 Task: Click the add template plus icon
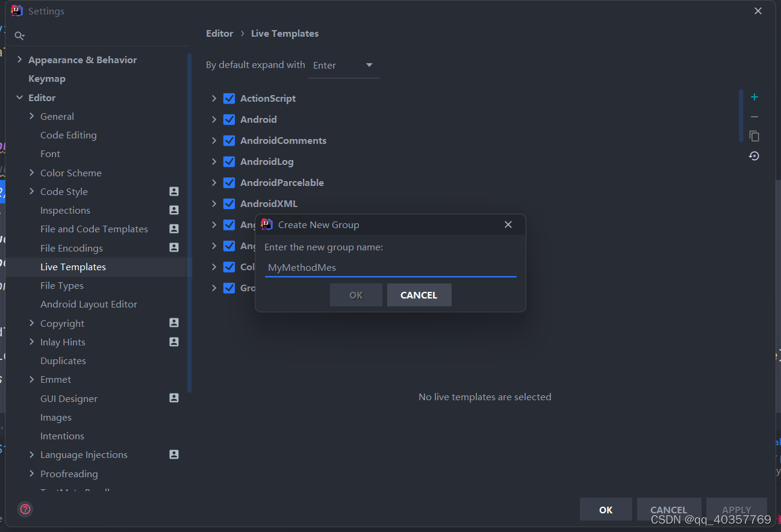click(x=754, y=97)
